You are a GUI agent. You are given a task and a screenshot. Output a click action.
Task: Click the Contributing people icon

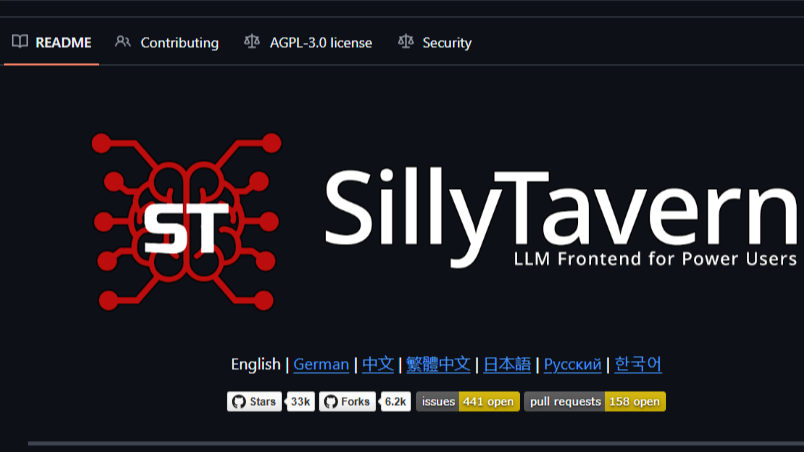(123, 42)
